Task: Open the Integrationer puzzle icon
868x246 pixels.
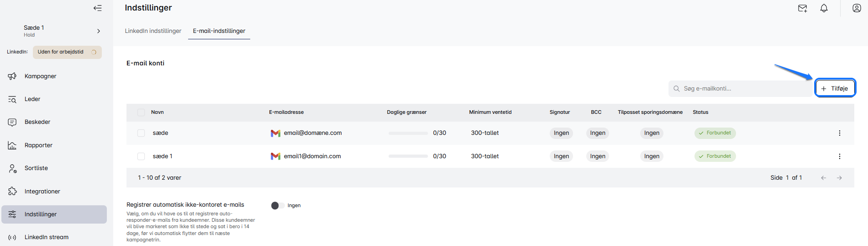Action: point(12,191)
